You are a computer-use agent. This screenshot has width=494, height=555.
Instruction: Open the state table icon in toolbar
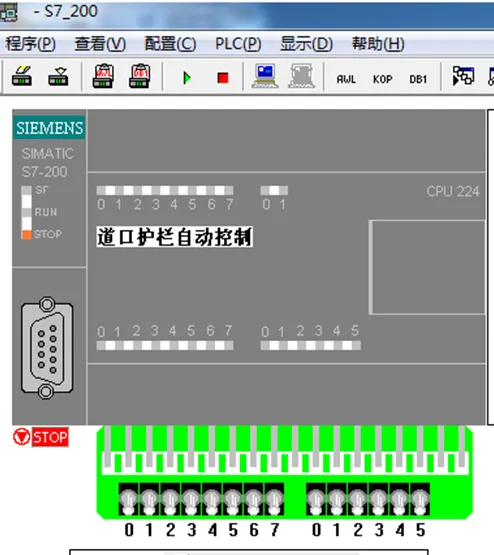(x=463, y=76)
